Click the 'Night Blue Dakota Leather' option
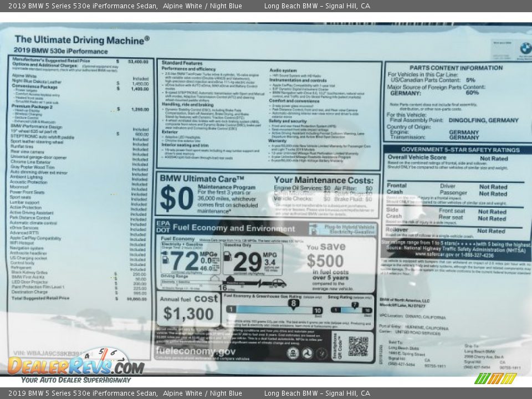532x399 pixels. coord(37,82)
